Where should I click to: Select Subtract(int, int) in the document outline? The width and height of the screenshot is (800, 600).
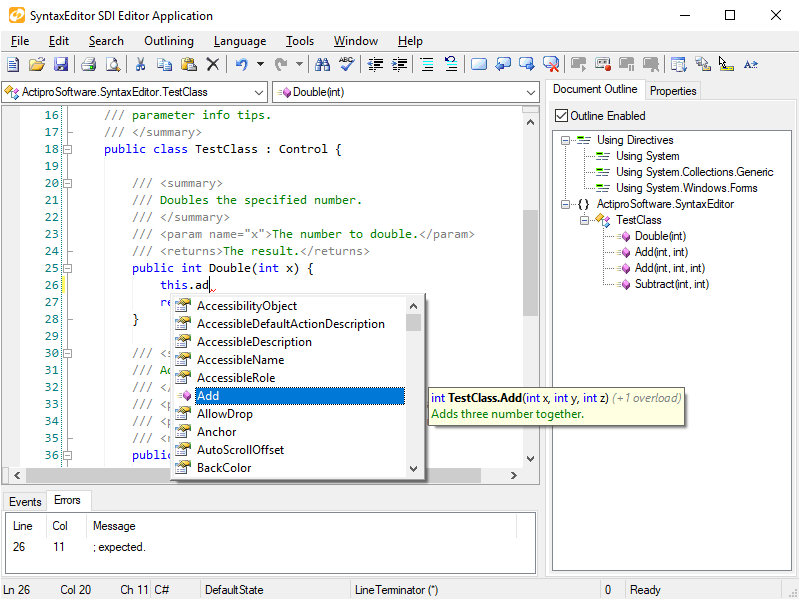(x=672, y=284)
